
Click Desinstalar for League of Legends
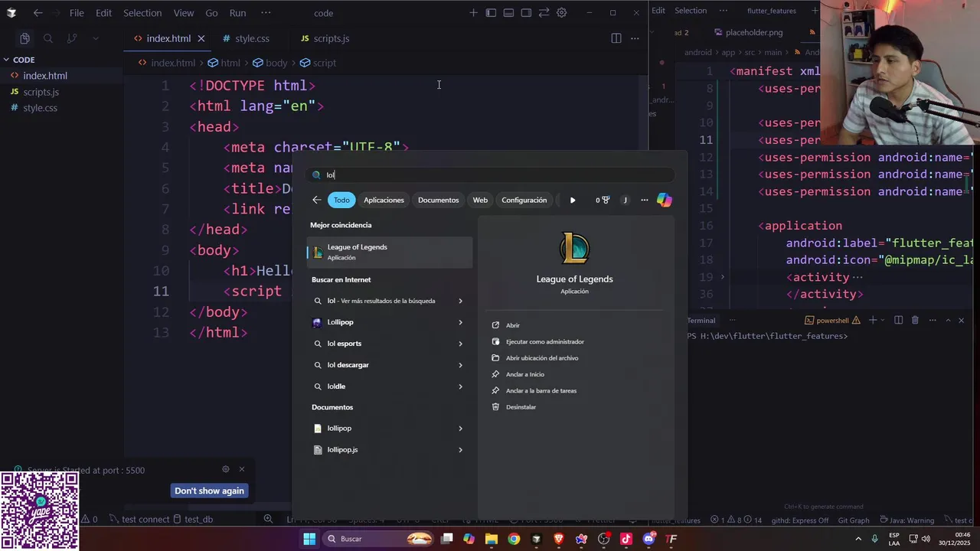tap(521, 407)
